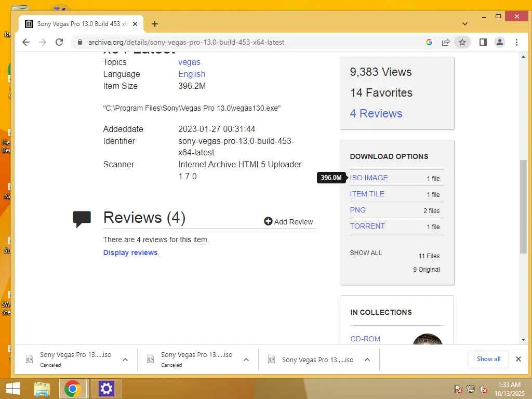The height and width of the screenshot is (399, 532).
Task: Reload the archive.org page
Action: tap(59, 42)
